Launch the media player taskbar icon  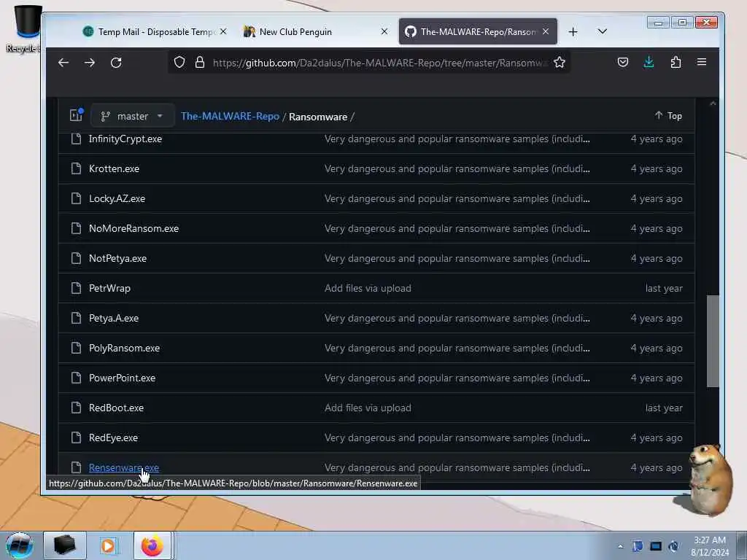click(x=108, y=545)
